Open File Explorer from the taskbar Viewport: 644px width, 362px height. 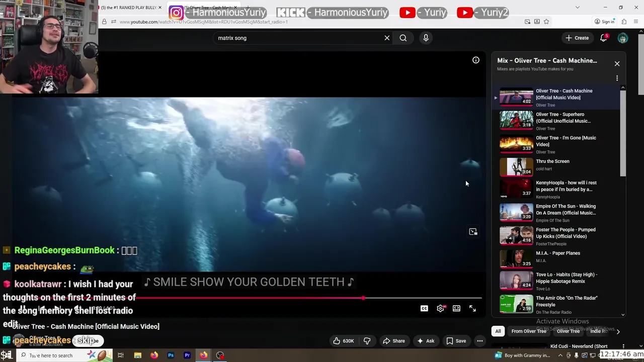137,355
